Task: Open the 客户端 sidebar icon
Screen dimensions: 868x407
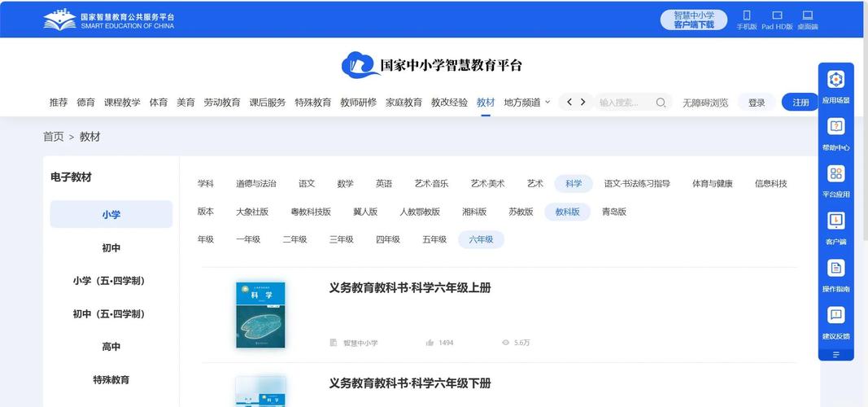Action: coord(835,221)
